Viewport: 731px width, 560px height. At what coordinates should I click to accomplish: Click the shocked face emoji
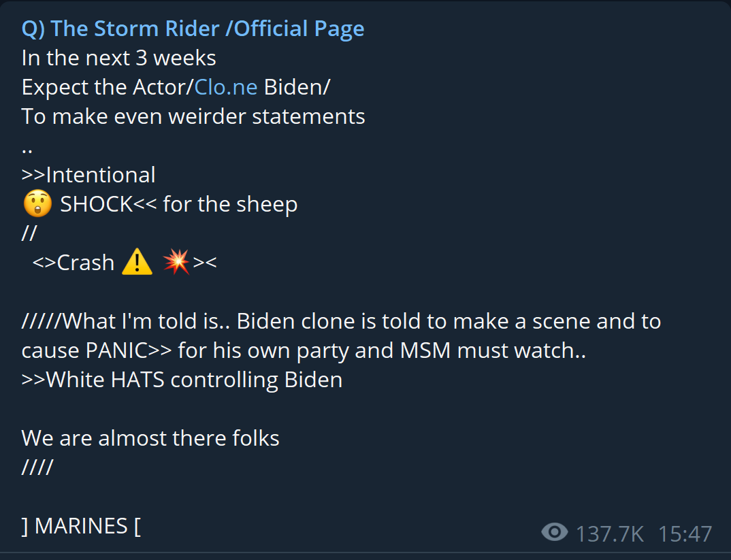37,204
